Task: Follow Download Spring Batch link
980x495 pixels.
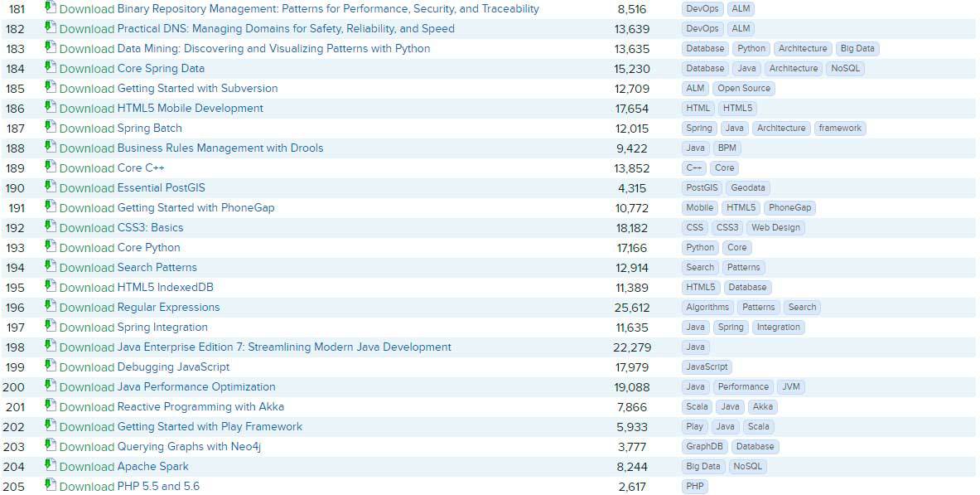Action: pos(121,129)
